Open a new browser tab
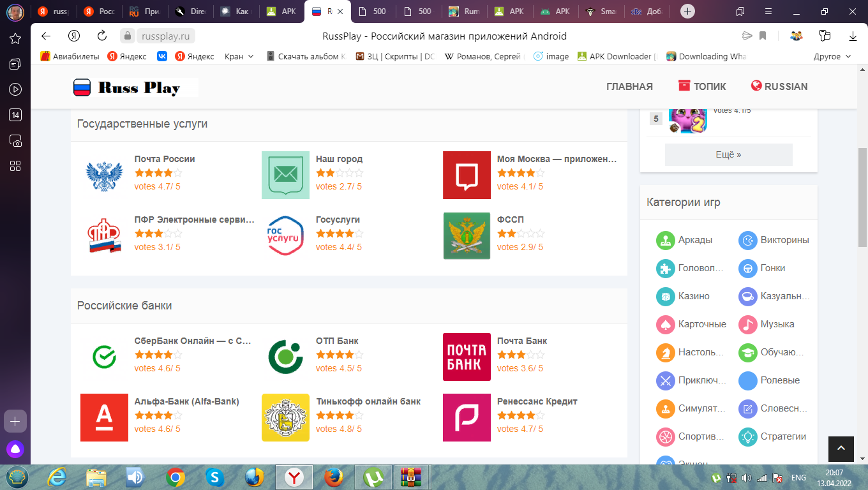Image resolution: width=868 pixels, height=490 pixels. pyautogui.click(x=687, y=11)
